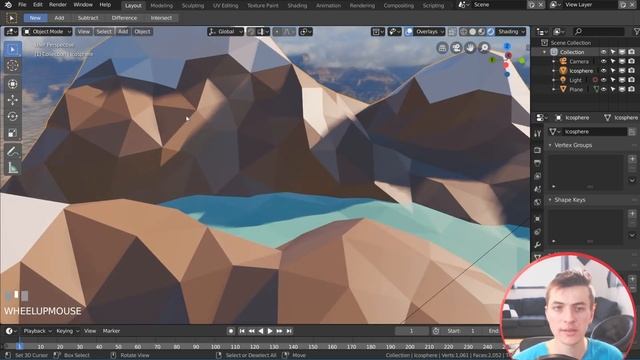Open the Render menu

(58, 5)
